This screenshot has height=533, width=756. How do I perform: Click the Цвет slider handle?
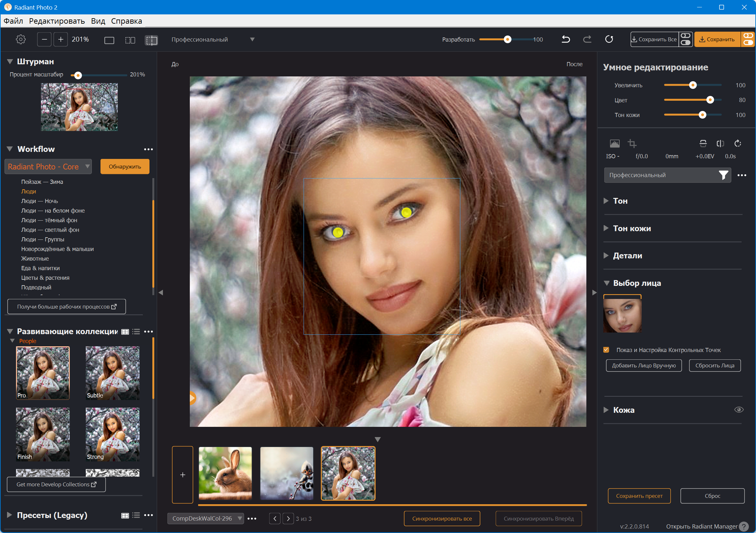point(710,100)
